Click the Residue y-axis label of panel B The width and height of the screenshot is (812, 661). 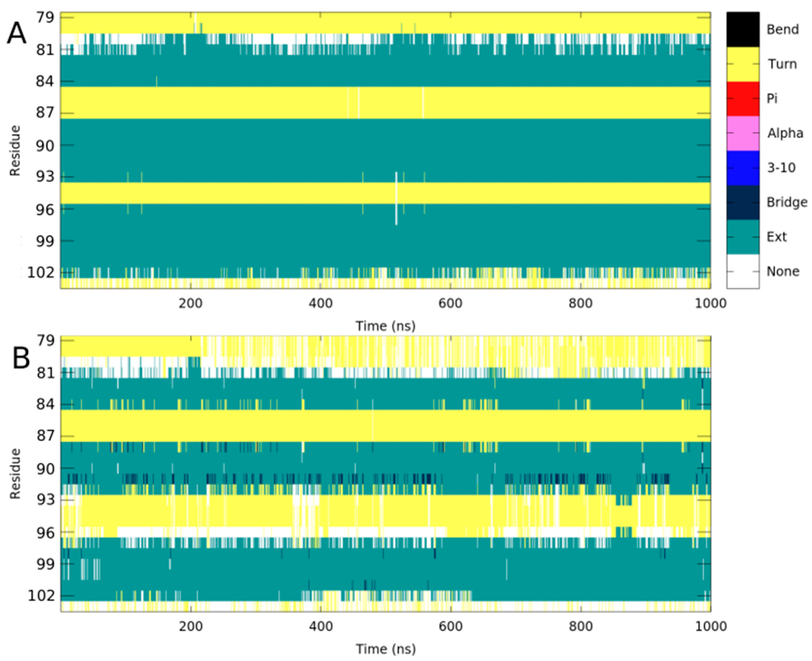15,474
